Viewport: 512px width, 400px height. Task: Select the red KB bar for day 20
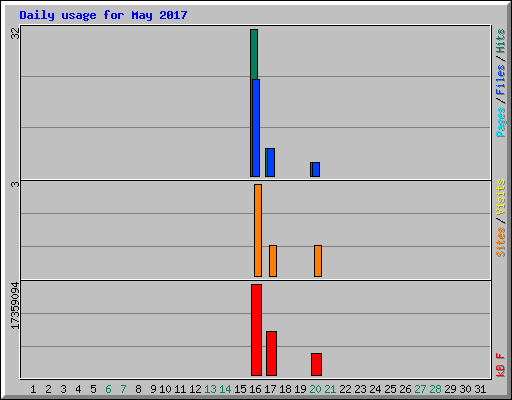[316, 364]
